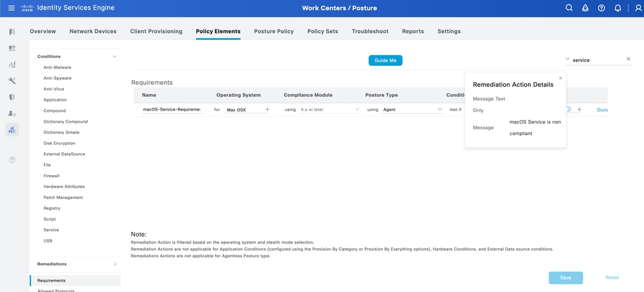Open Dictionary Compound conditions
This screenshot has width=644, height=292.
[66, 121]
